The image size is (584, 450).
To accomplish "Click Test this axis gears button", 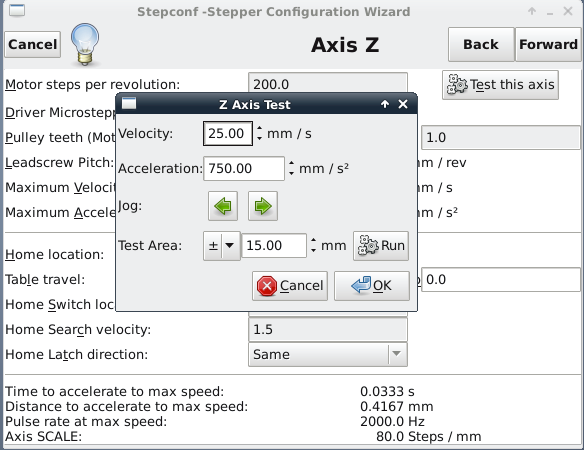I will [x=500, y=85].
